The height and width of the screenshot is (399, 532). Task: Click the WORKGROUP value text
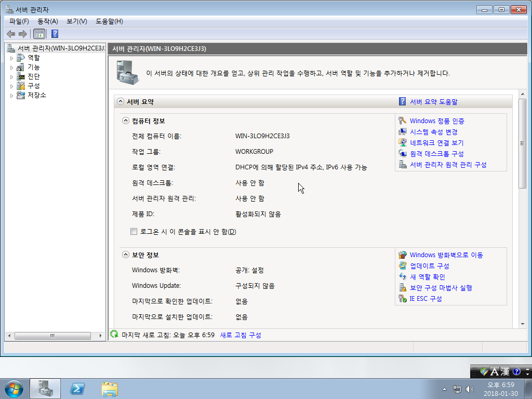tap(254, 152)
